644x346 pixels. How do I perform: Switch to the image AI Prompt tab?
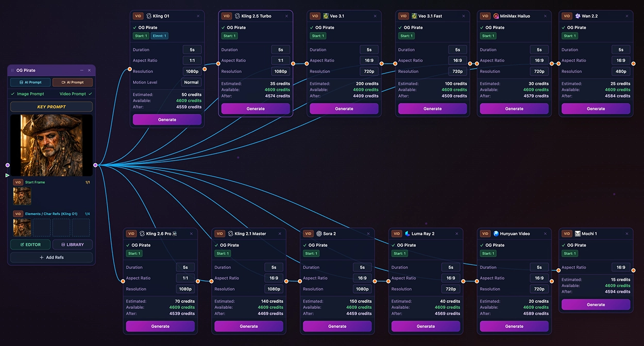point(30,82)
